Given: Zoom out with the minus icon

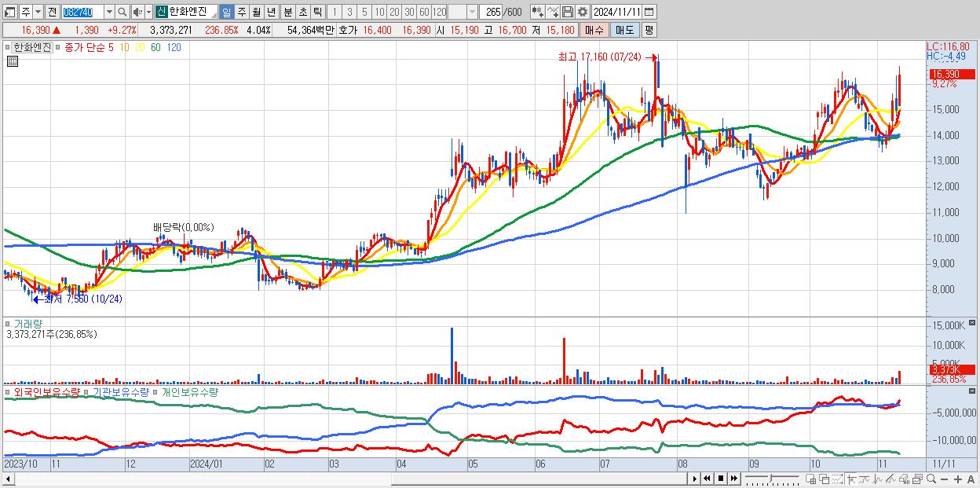Looking at the screenshot, I should coord(944,479).
